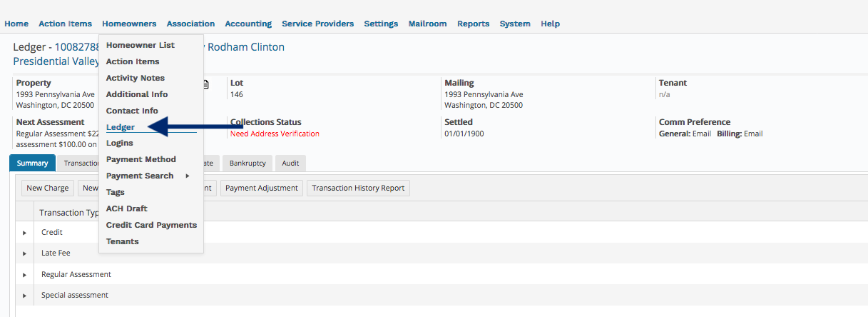
Task: Open the Payment Search submenu
Action: click(148, 176)
